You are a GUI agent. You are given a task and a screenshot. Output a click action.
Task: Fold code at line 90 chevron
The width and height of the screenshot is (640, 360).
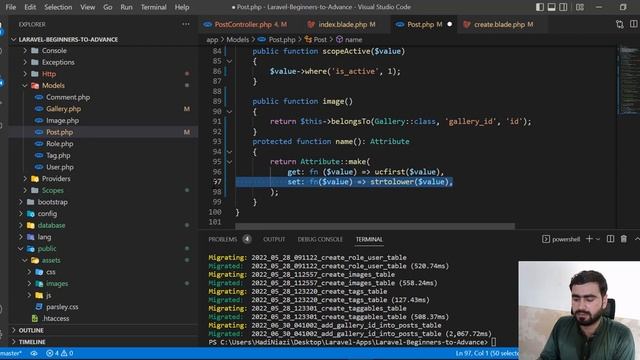click(229, 111)
